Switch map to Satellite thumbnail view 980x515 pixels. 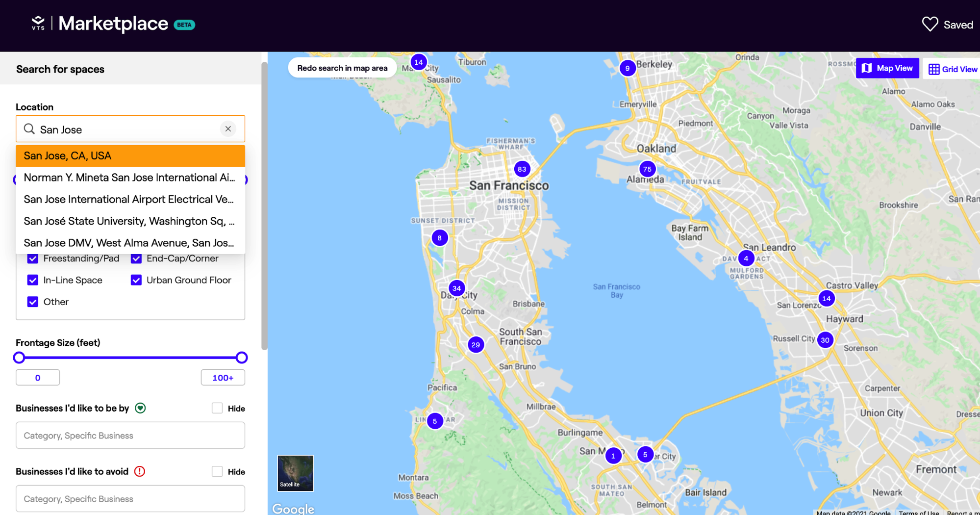click(x=296, y=473)
